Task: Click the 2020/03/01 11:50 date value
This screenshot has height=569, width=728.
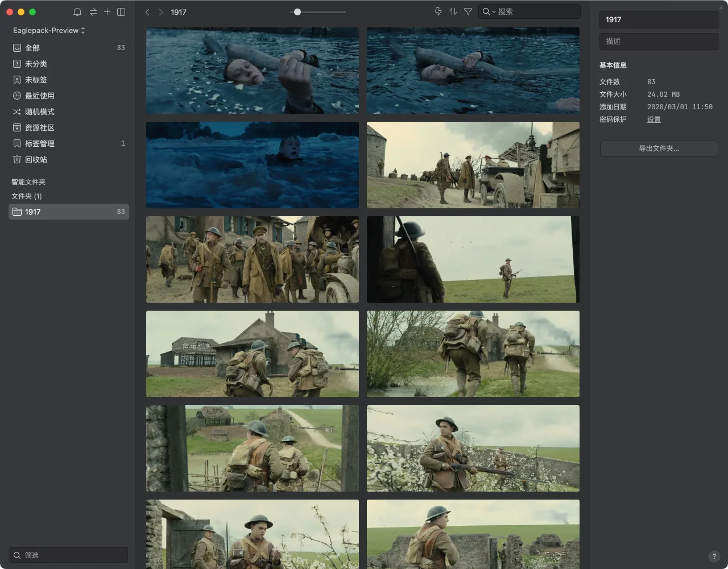Action: [680, 107]
